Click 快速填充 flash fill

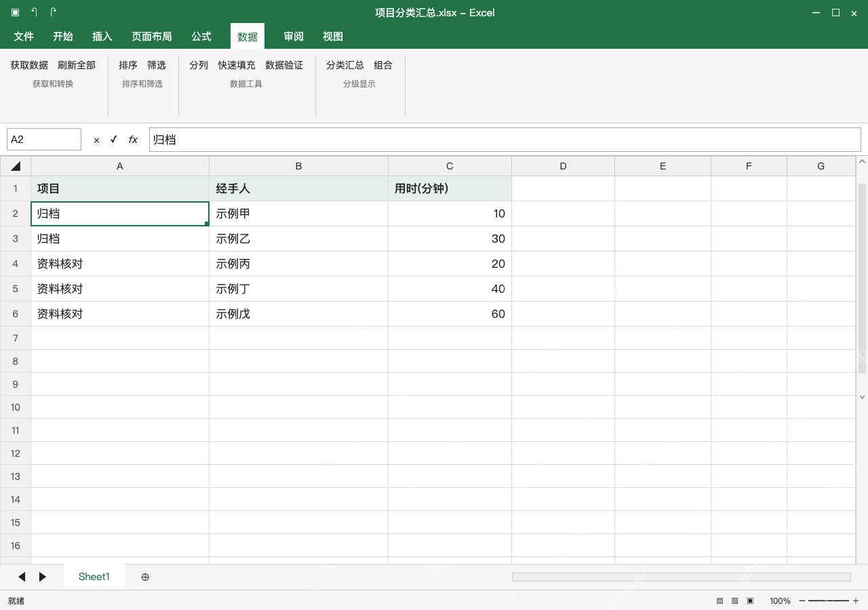coord(237,65)
